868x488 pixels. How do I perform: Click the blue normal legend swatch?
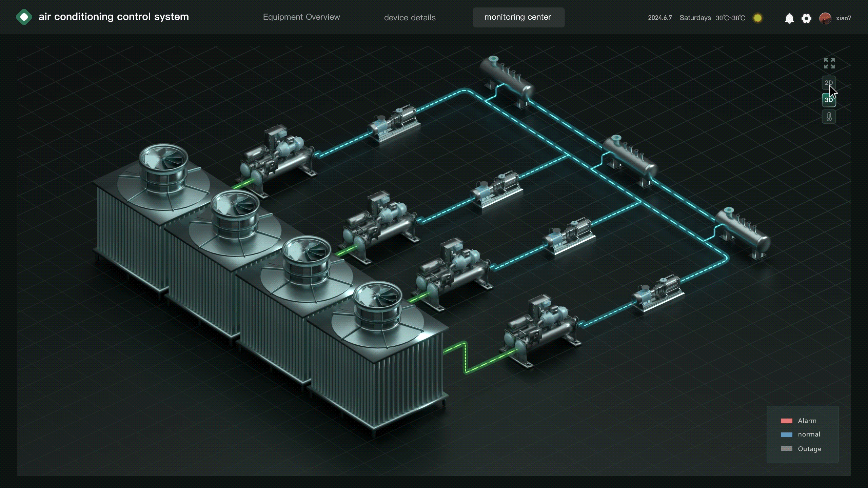point(786,435)
